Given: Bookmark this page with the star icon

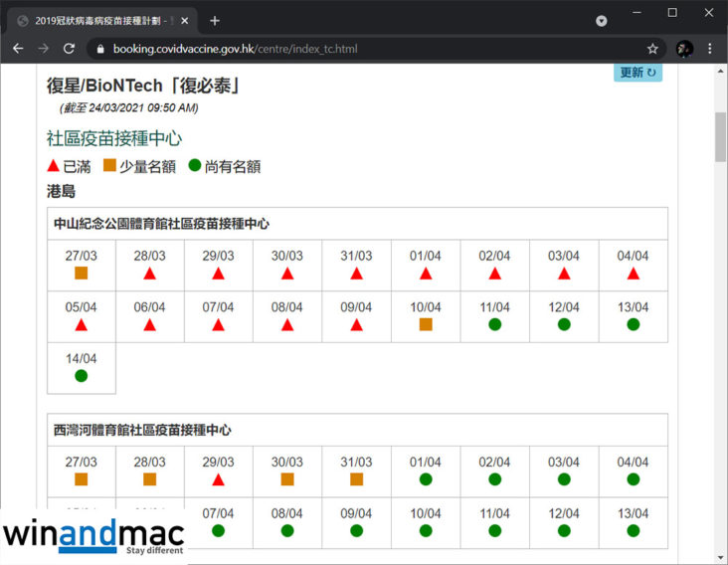Looking at the screenshot, I should [652, 48].
